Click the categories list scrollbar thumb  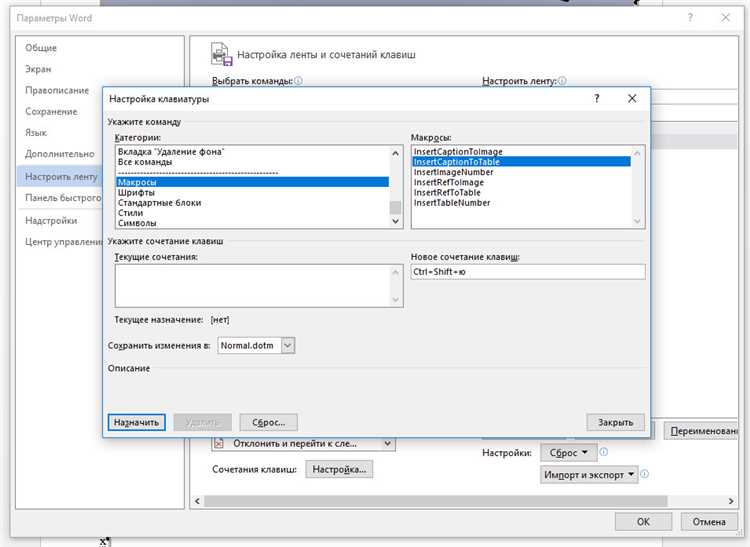395,208
